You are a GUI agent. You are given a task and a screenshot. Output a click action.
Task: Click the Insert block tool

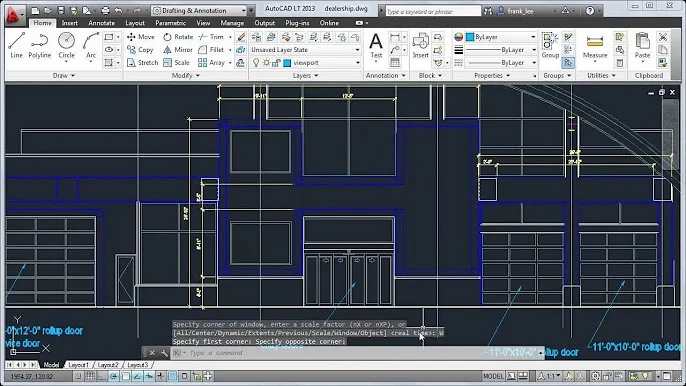[420, 46]
